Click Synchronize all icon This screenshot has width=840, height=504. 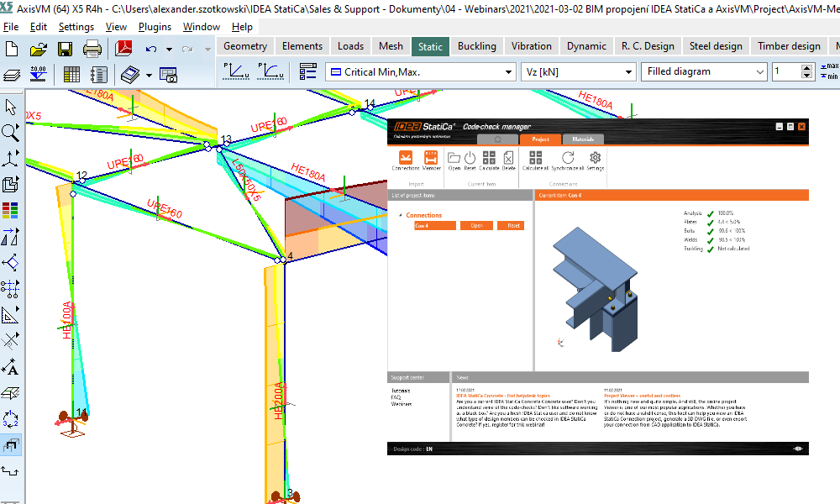click(568, 159)
